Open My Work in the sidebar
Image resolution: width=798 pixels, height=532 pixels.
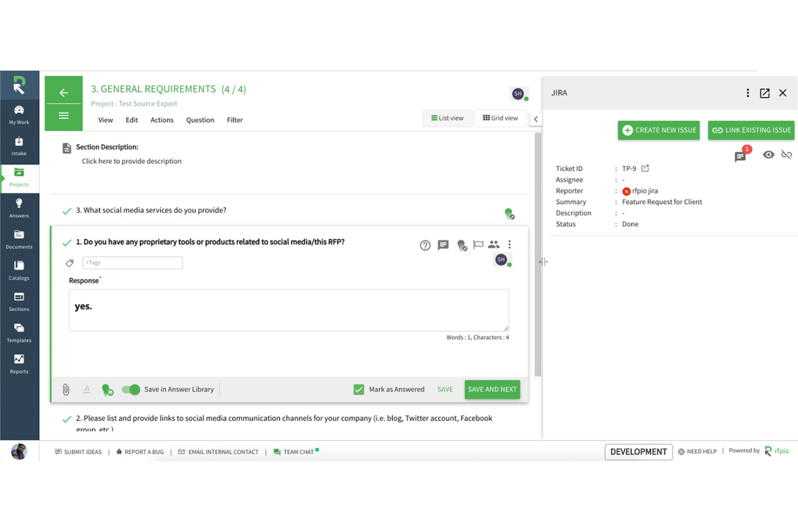pyautogui.click(x=19, y=115)
